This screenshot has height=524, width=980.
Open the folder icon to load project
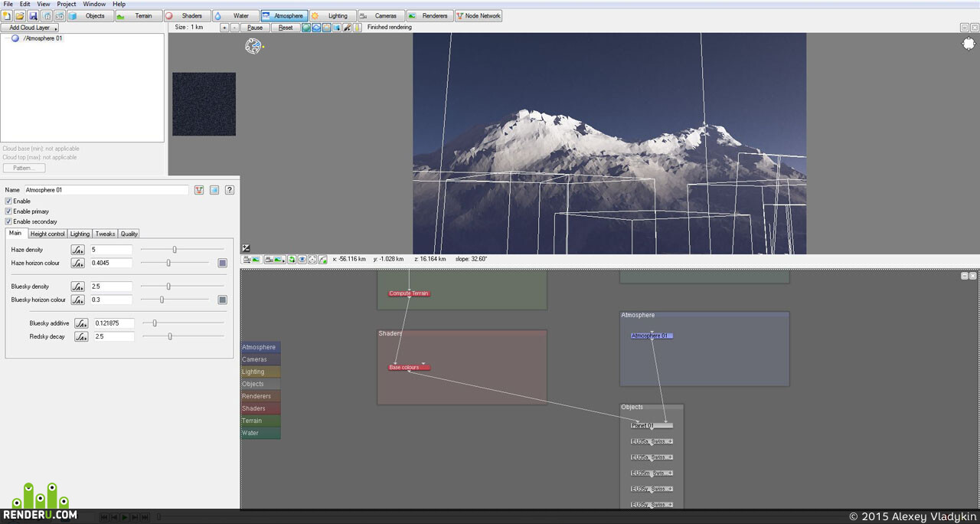20,16
